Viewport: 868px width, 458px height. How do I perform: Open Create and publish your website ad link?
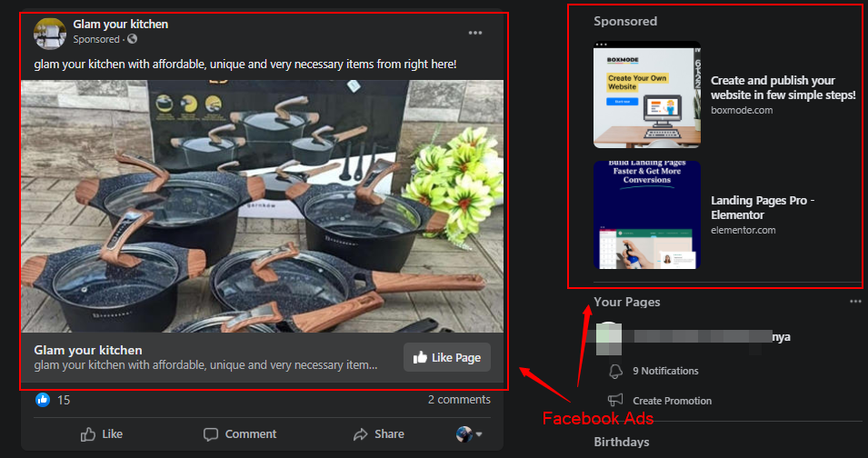pyautogui.click(x=783, y=88)
